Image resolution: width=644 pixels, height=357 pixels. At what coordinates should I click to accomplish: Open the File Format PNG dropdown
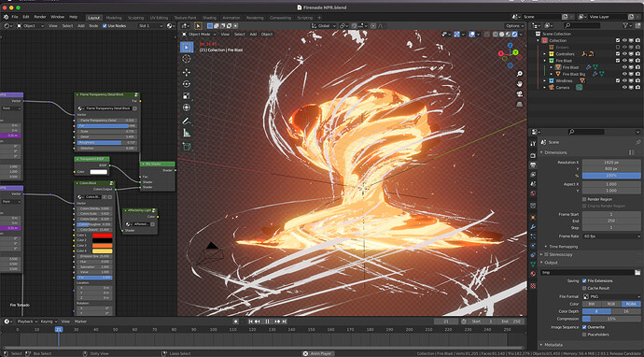tap(611, 296)
